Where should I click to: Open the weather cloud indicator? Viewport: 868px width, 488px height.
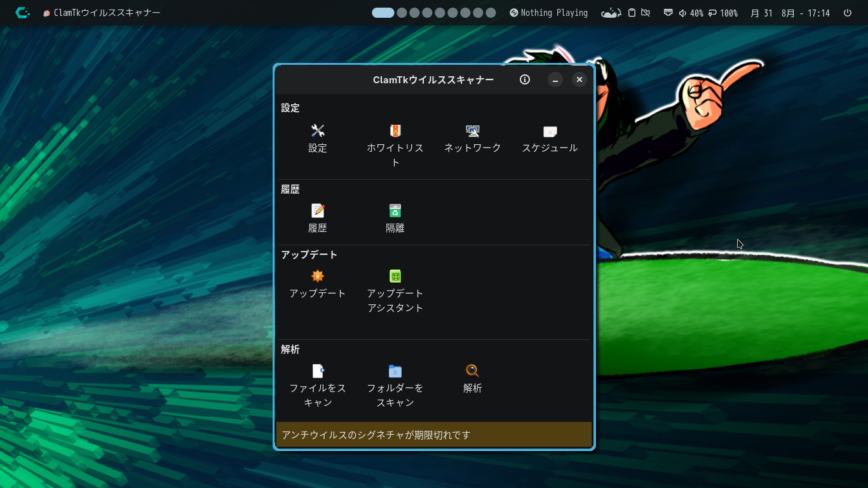[x=611, y=13]
